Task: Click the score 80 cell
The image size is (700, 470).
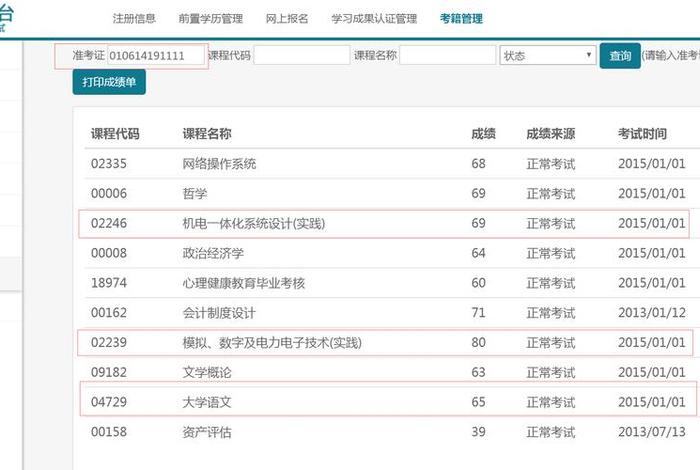Action: point(478,342)
